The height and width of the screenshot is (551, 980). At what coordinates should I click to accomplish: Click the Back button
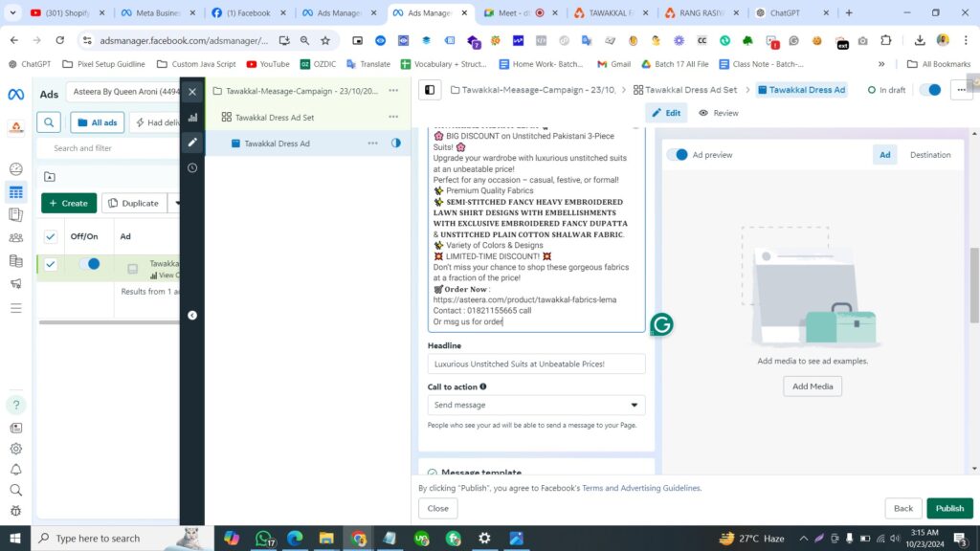coord(903,508)
